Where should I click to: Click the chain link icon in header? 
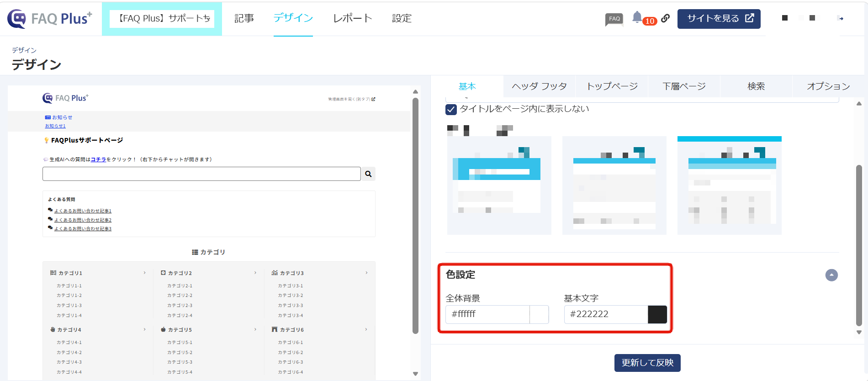coord(666,18)
